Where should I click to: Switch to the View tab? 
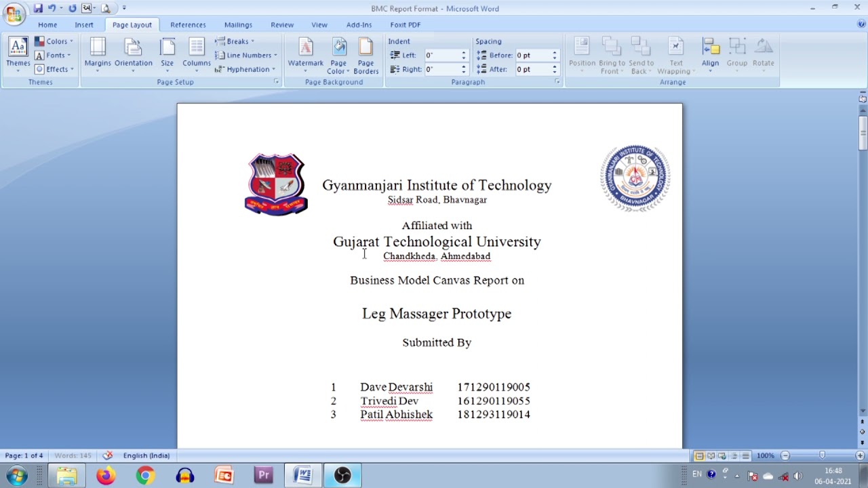tap(319, 24)
